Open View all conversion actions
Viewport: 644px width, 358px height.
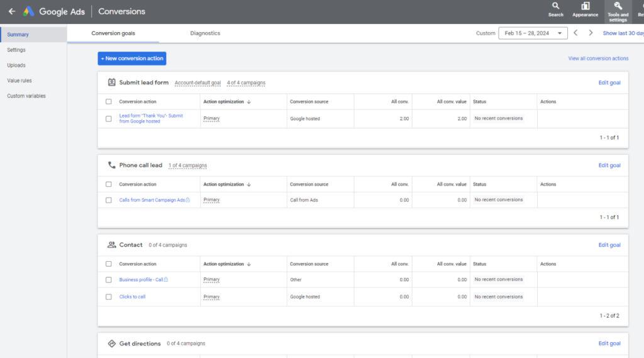598,59
